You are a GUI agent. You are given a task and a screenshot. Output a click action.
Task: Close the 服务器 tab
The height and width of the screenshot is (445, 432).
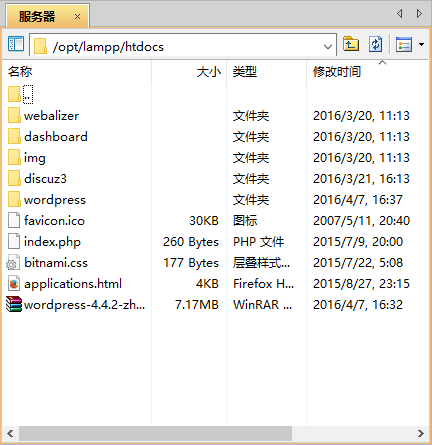click(x=77, y=16)
